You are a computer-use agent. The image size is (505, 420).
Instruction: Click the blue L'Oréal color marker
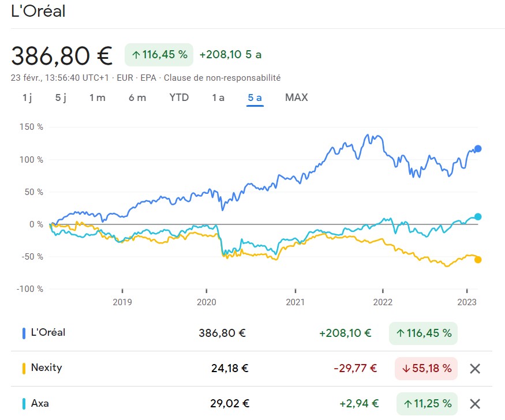pos(24,333)
